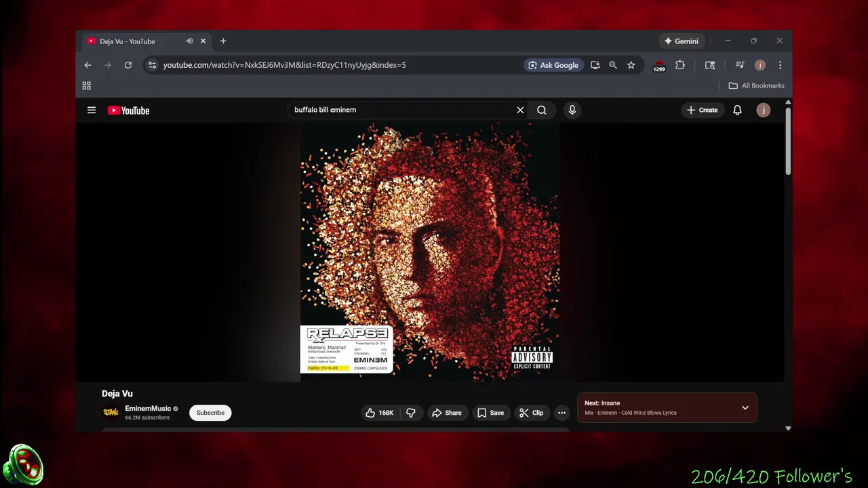Open Chrome extensions puzzle icon
The image size is (868, 488).
pos(680,65)
